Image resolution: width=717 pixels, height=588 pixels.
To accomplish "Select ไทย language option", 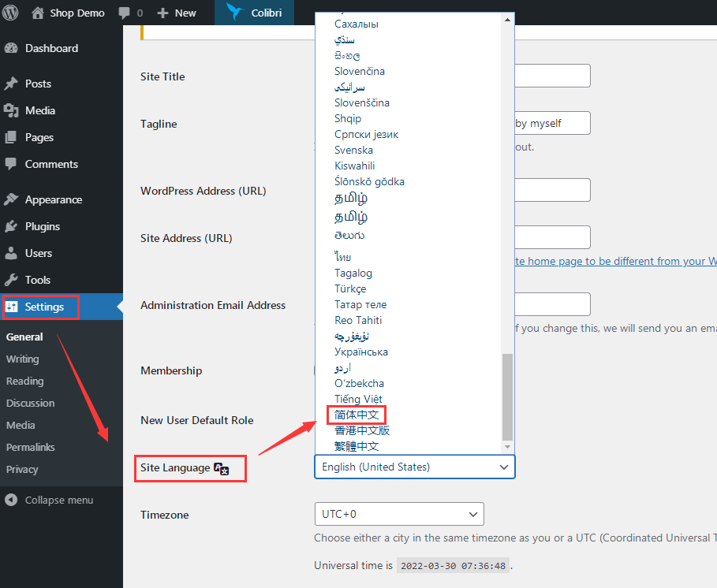I will [x=342, y=257].
